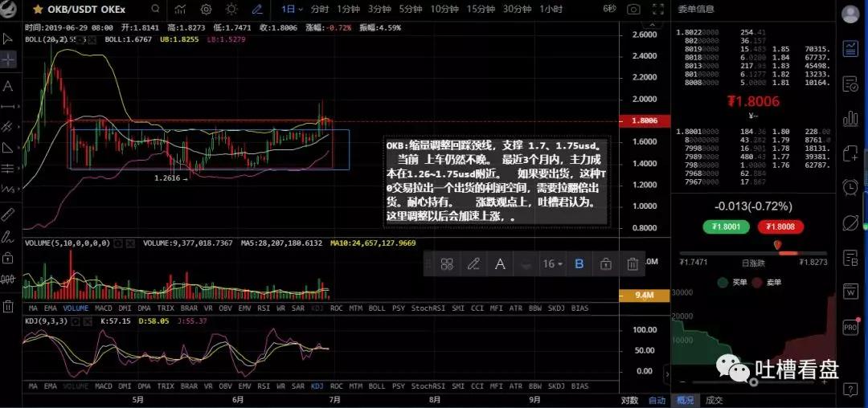
Task: Open the symbol search magnifier
Action: click(x=156, y=9)
